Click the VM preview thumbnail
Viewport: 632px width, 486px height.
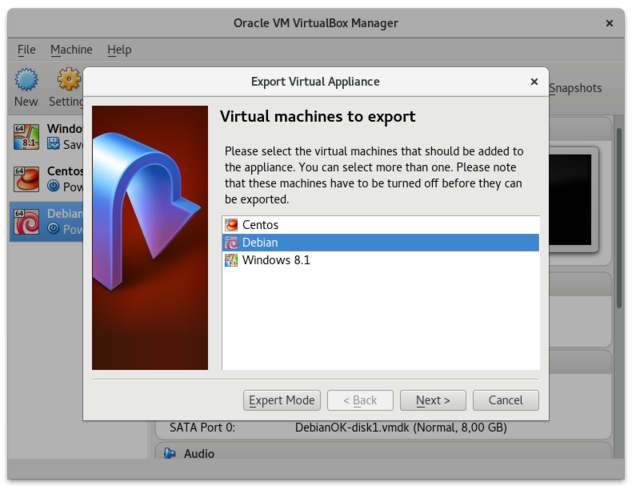(x=572, y=199)
